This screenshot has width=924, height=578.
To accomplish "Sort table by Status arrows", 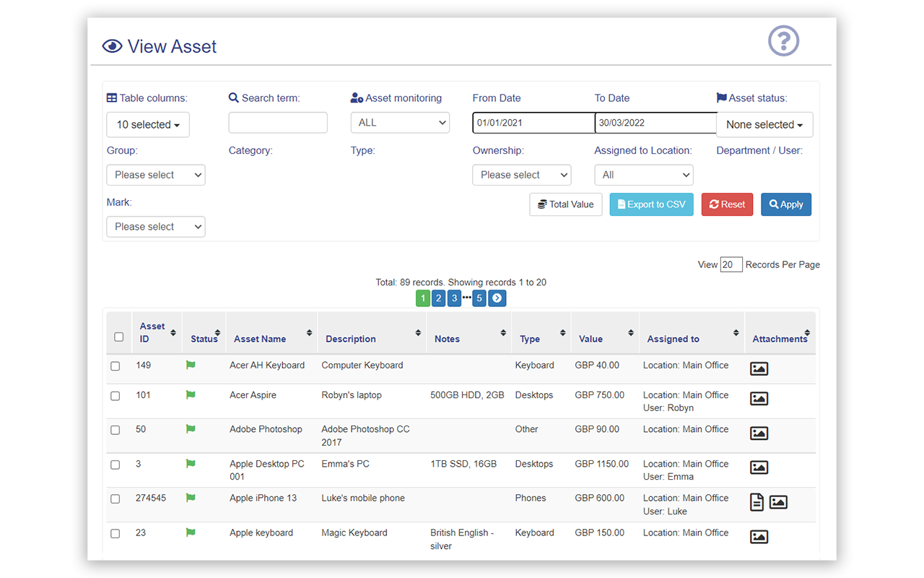I will (217, 333).
